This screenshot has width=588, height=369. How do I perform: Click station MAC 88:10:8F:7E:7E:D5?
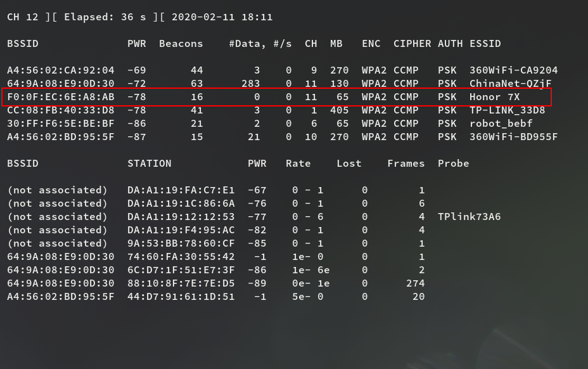tap(181, 283)
